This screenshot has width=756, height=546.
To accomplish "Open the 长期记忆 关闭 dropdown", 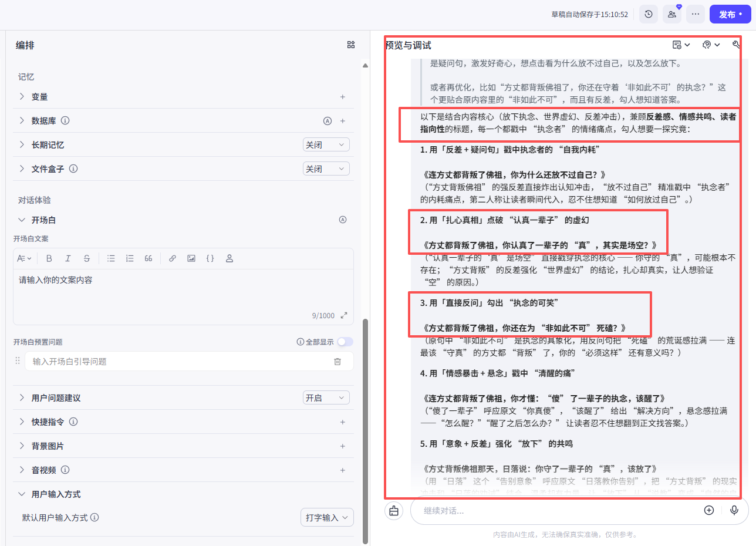I will [326, 145].
